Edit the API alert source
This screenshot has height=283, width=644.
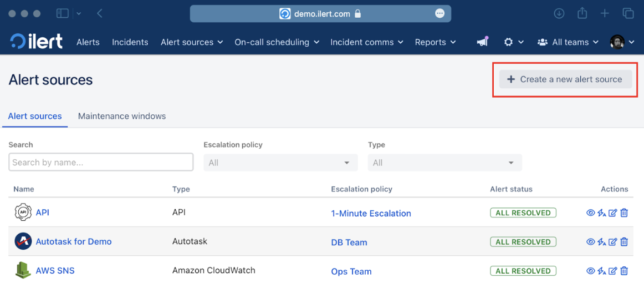click(613, 213)
